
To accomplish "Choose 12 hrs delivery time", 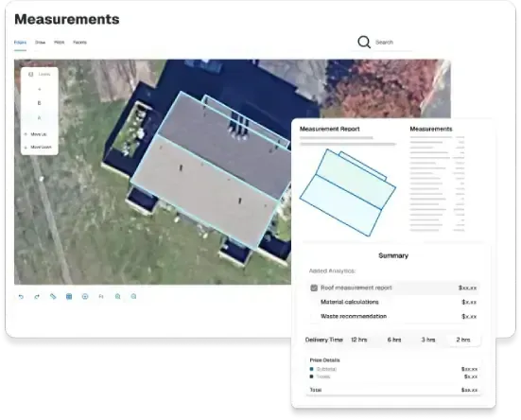I will 359,340.
